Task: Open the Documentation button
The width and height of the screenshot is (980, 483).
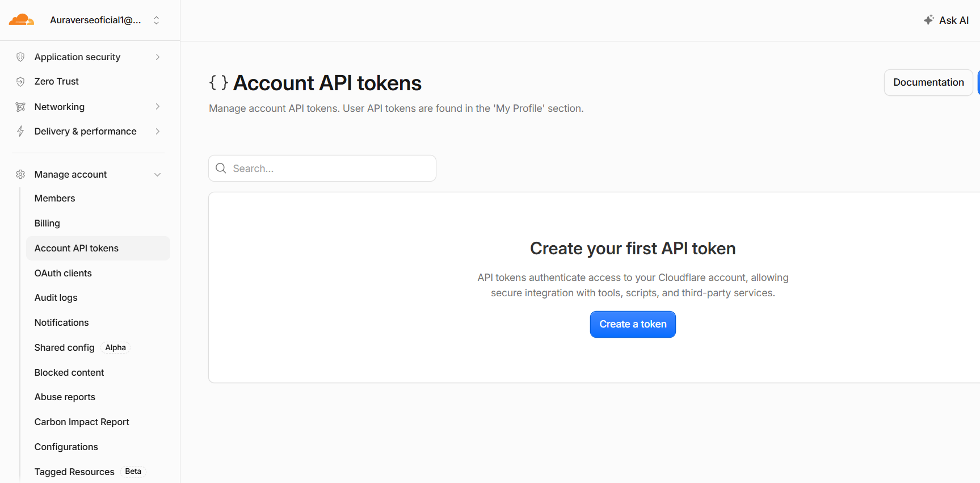Action: click(x=928, y=82)
